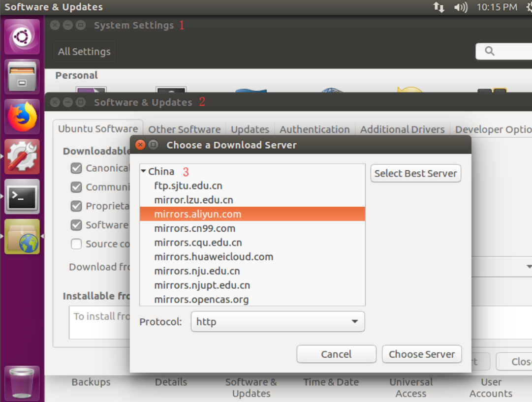Toggle the Canonical-supported software checkbox
The image size is (532, 402).
coord(76,168)
